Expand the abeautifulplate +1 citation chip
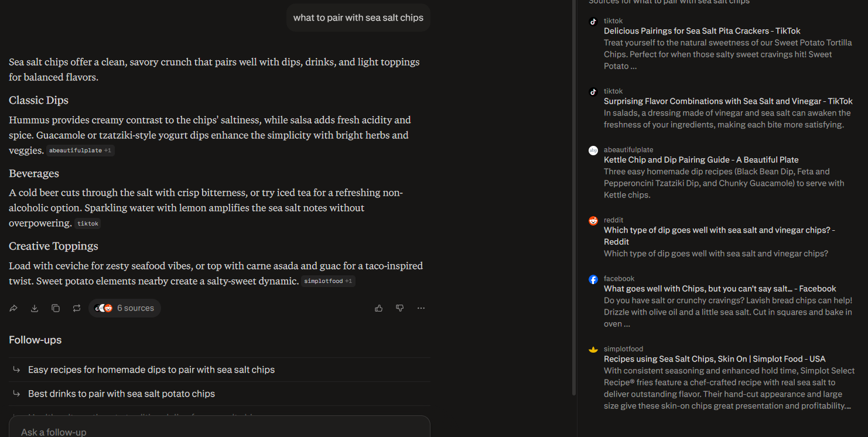This screenshot has width=868, height=437. pyautogui.click(x=80, y=151)
